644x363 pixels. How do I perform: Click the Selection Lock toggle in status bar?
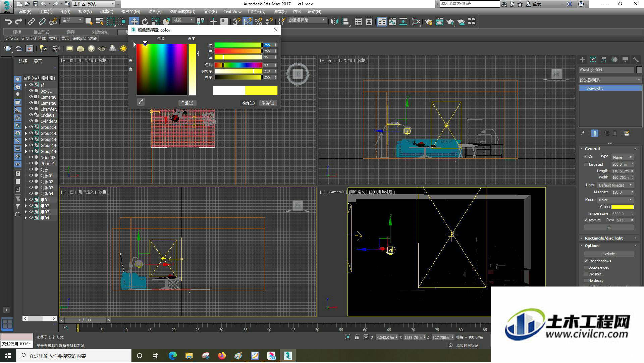[x=357, y=338]
